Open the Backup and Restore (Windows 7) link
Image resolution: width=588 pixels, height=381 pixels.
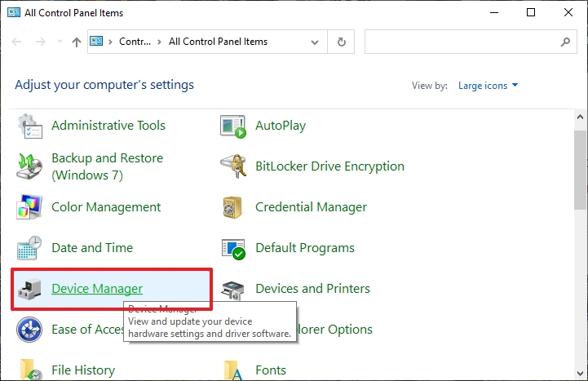(x=108, y=166)
